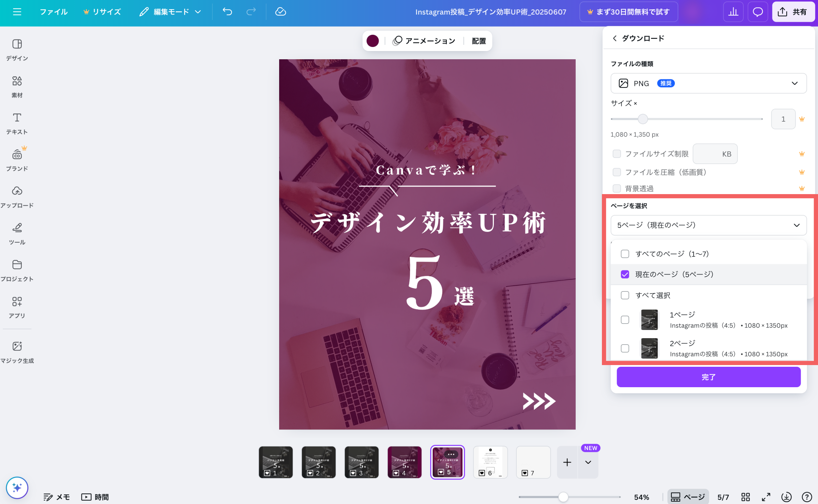Open the マジック生成 panel
818x504 pixels.
[17, 352]
